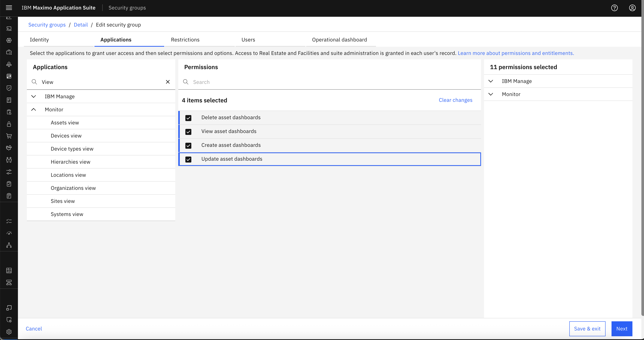This screenshot has width=644, height=340.
Task: Click the Security groups breadcrumb link
Action: click(47, 25)
